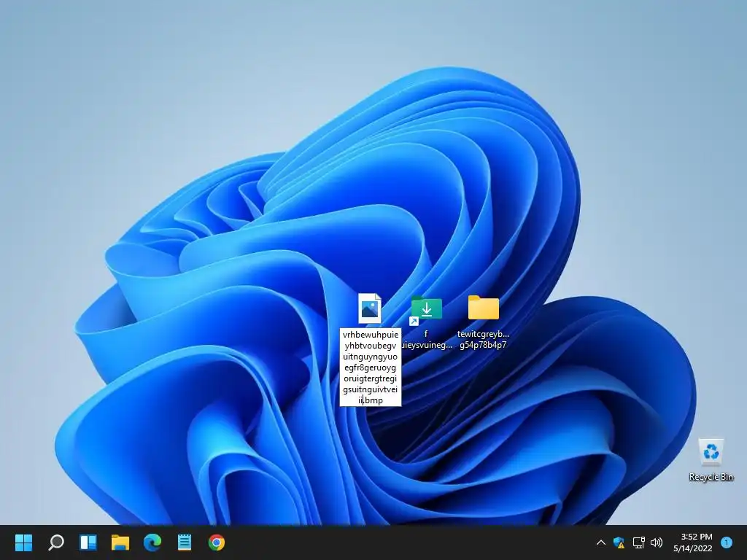Click the tewitcgreyb...g54p78b4p7 label
This screenshot has width=747, height=560.
coord(483,340)
